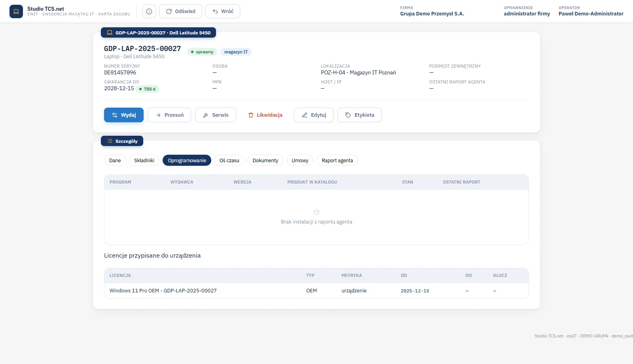Switch to the Dokumenty tab

pyautogui.click(x=265, y=160)
